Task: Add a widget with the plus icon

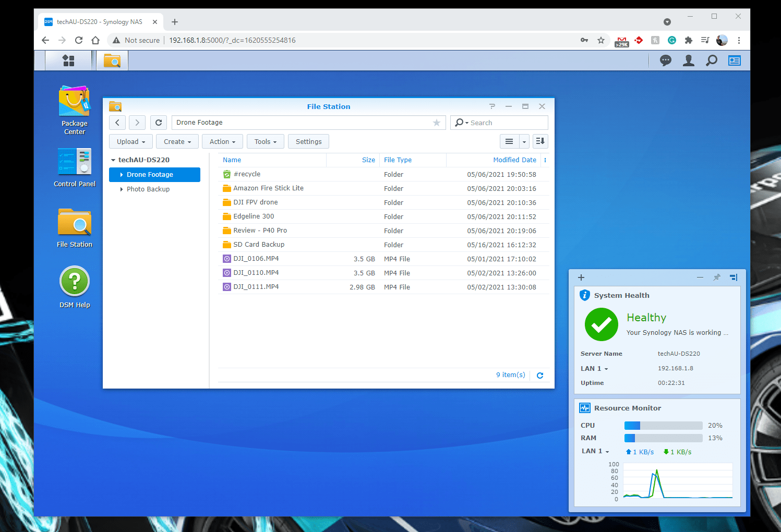Action: [x=581, y=277]
